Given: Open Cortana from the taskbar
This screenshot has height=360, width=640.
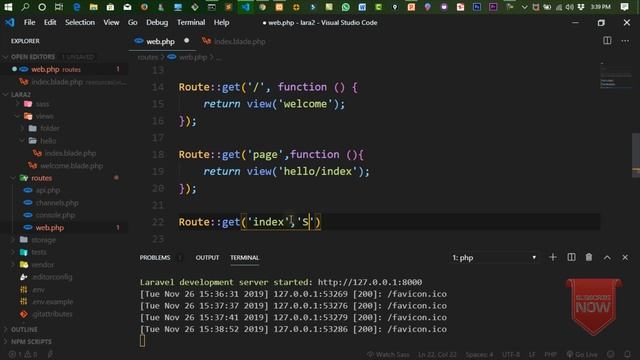Looking at the screenshot, I should (42, 7).
